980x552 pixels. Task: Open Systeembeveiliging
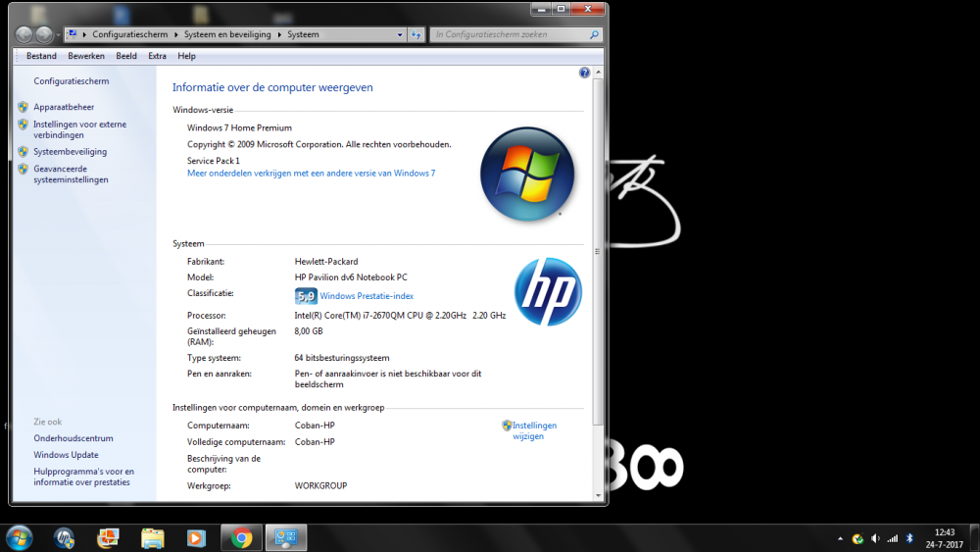coord(70,151)
